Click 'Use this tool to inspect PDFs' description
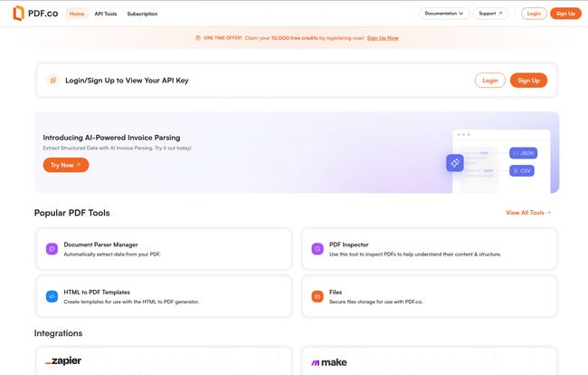This screenshot has width=588, height=375. (414, 255)
